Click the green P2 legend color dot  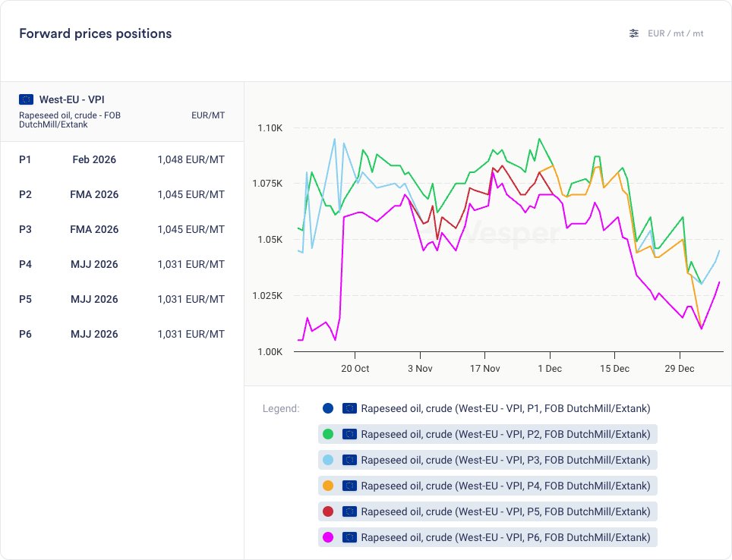tap(328, 434)
